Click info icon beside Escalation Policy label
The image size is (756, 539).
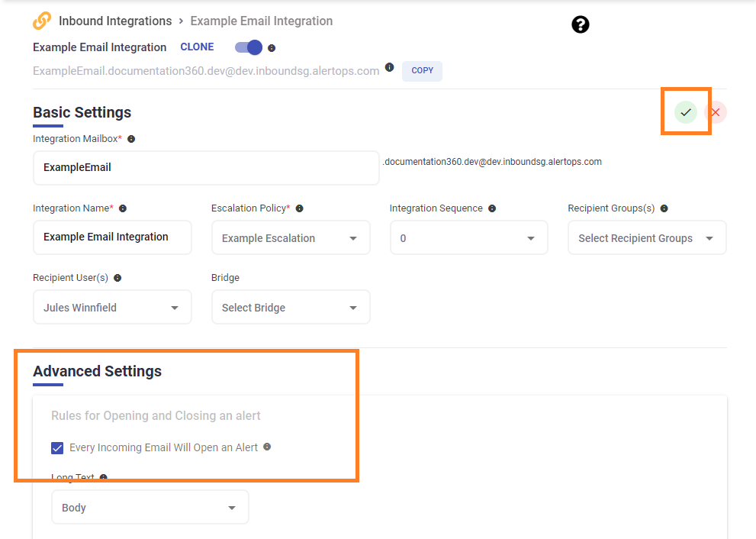point(299,208)
